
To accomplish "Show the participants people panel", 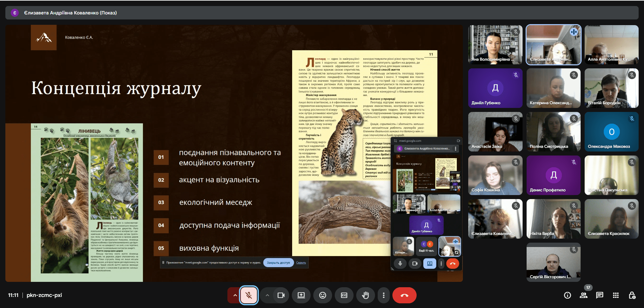I will (x=584, y=295).
